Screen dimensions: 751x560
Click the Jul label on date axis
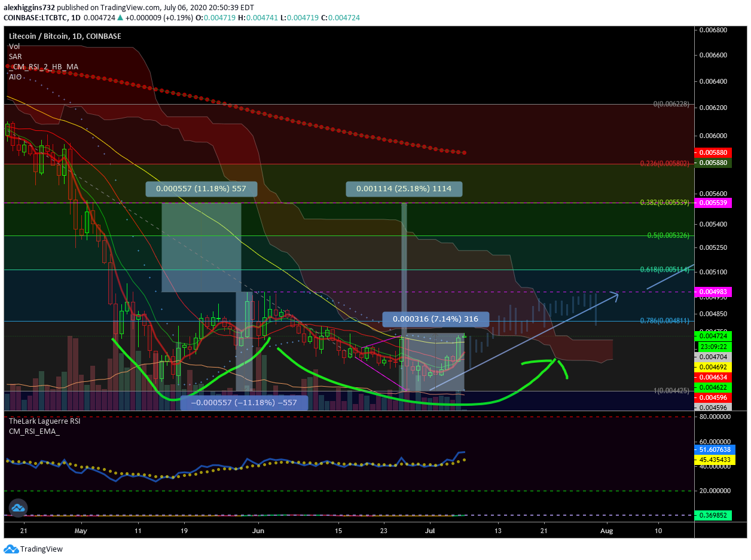(430, 530)
